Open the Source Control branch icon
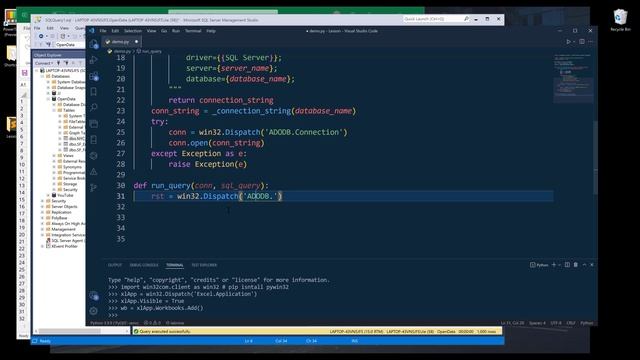Image resolution: width=640 pixels, height=360 pixels. (x=94, y=187)
